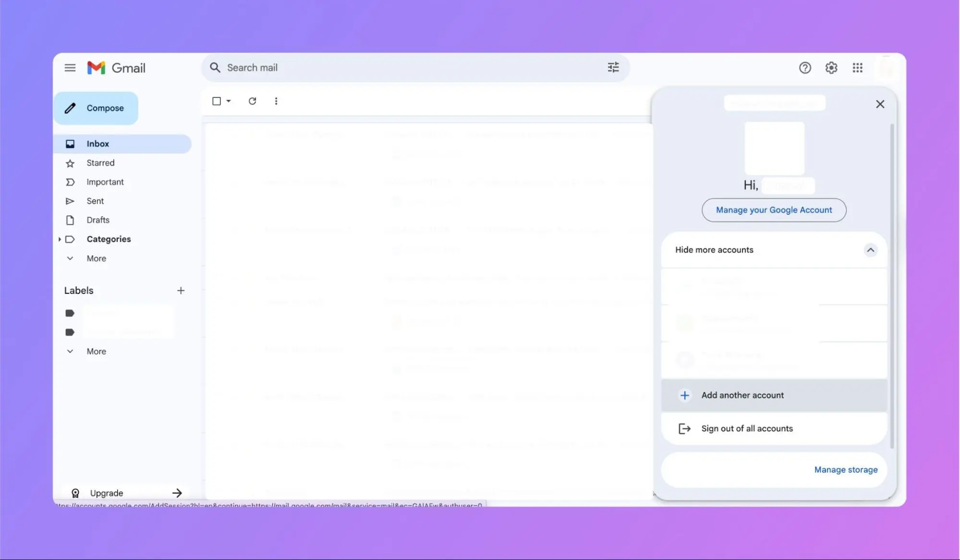This screenshot has width=960, height=560.
Task: Create a new label with the plus icon
Action: 181,290
